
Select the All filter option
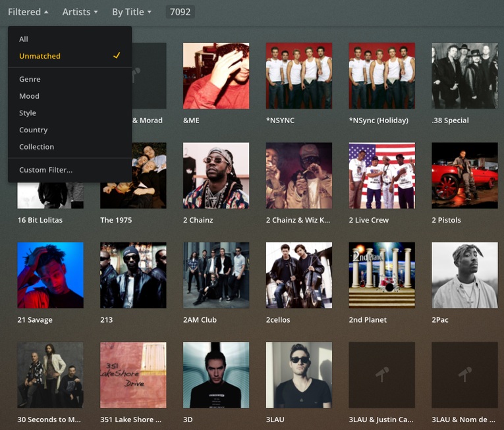coord(70,40)
